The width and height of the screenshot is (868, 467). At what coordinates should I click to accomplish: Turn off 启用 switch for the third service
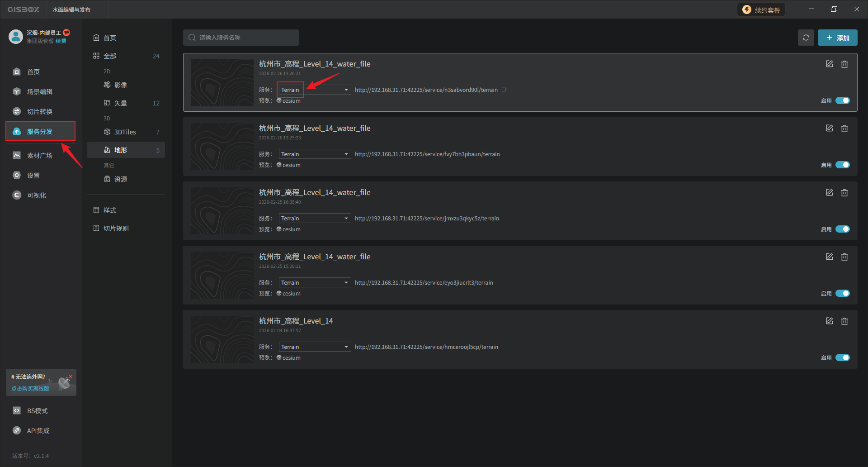(842, 229)
